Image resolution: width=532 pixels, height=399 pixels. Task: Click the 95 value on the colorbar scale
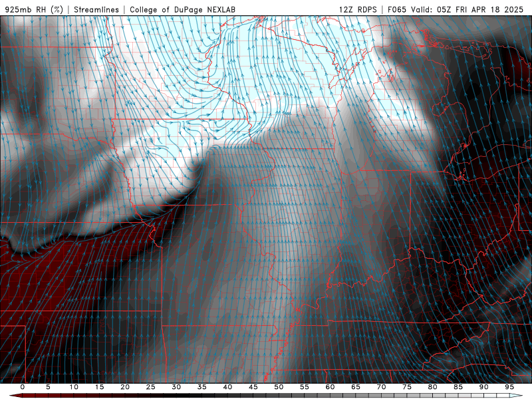[509, 387]
